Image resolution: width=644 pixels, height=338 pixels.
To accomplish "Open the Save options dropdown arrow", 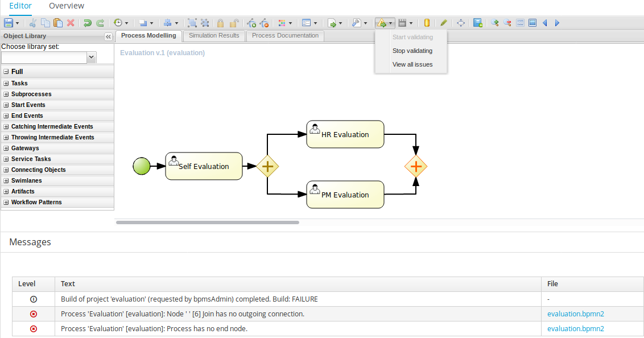I will 17,23.
